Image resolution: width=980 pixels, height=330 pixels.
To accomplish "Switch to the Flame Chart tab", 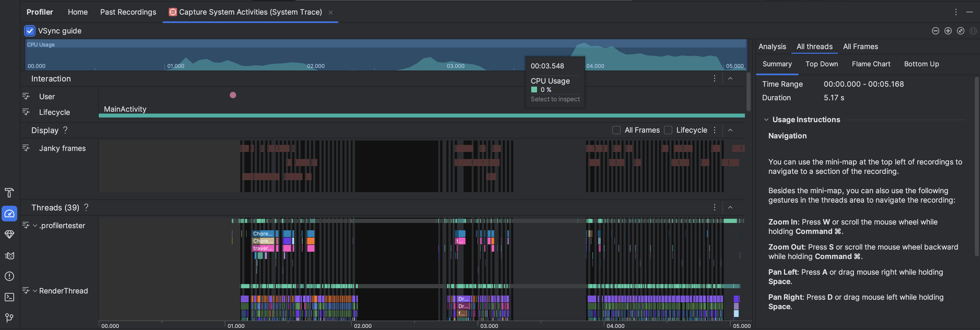I will [871, 64].
